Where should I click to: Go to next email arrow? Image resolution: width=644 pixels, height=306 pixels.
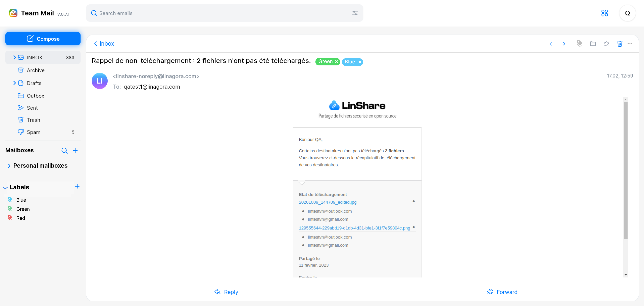click(x=564, y=44)
